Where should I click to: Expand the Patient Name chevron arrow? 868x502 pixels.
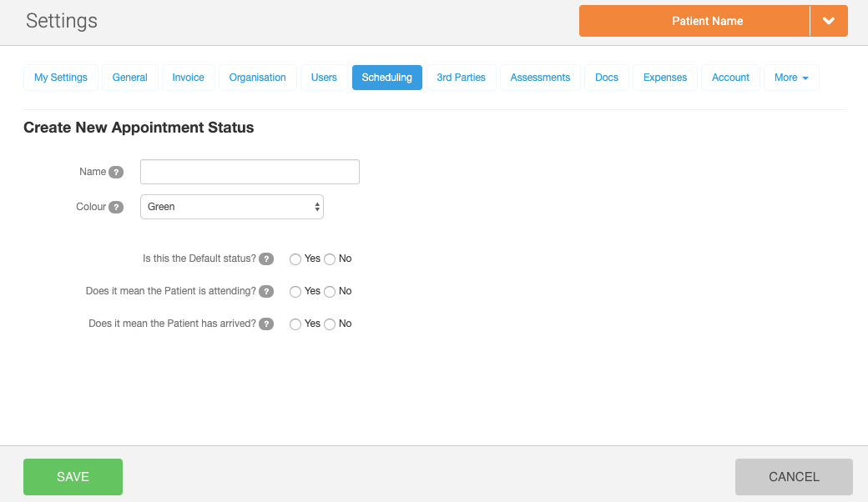tap(829, 21)
